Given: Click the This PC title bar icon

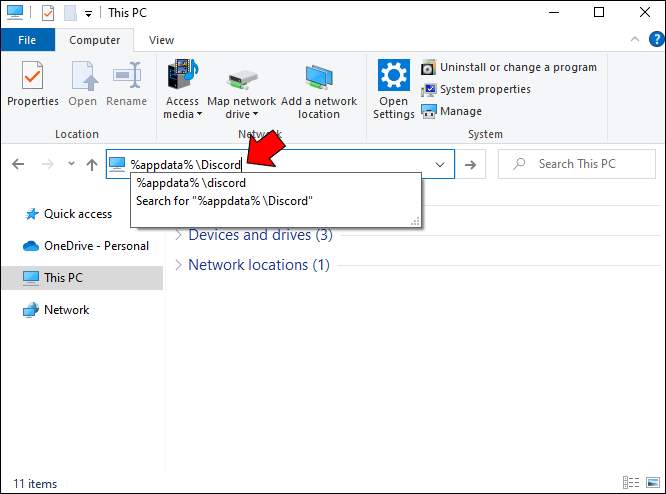Looking at the screenshot, I should [x=15, y=12].
